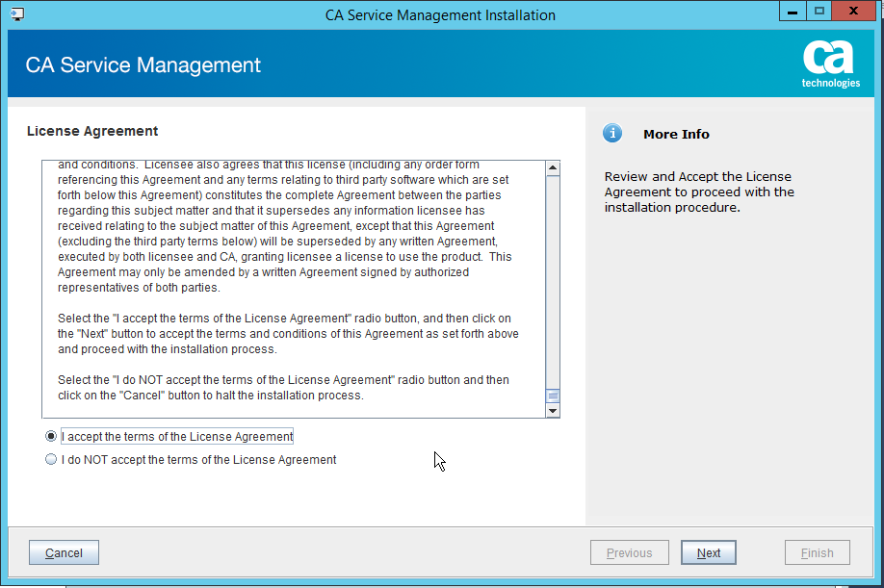
Task: Select the I do NOT accept radio button
Action: point(50,459)
